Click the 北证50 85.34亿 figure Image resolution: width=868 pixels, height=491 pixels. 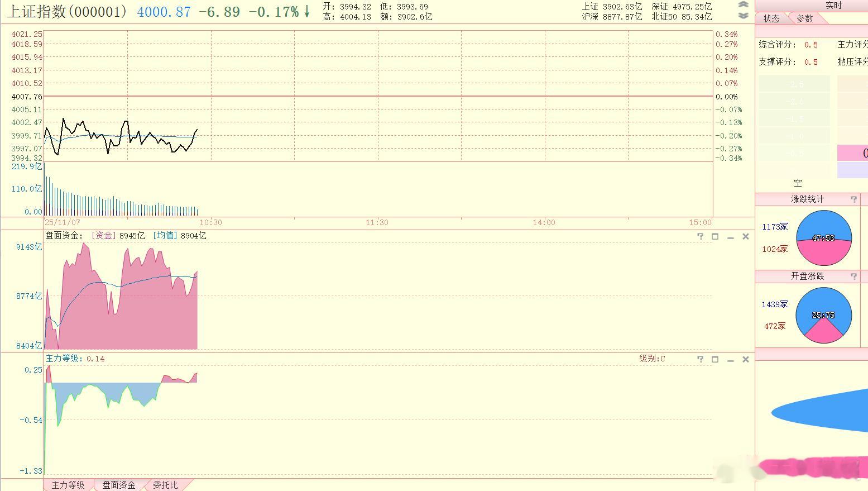pos(682,17)
